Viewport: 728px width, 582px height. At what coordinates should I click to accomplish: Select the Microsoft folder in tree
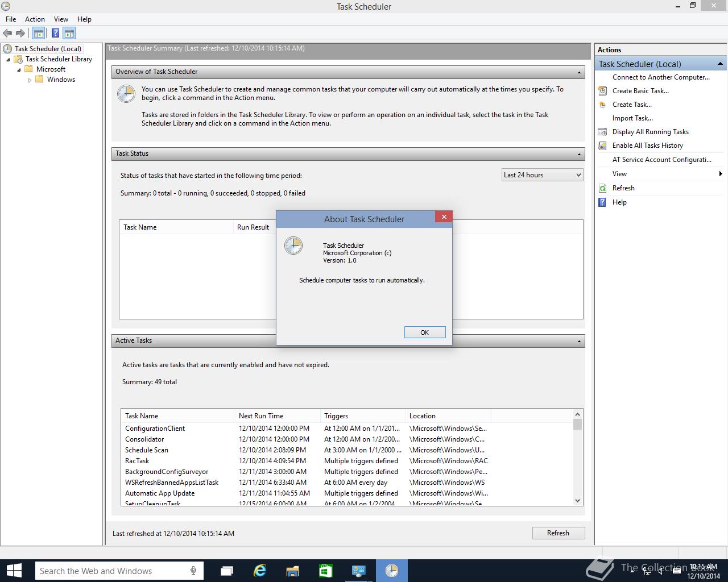51,69
